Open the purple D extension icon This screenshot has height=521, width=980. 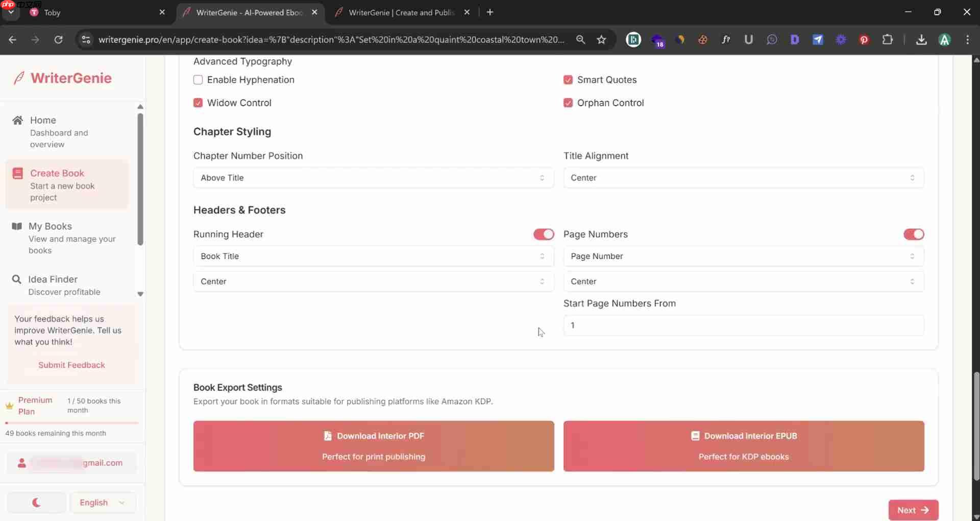point(795,39)
